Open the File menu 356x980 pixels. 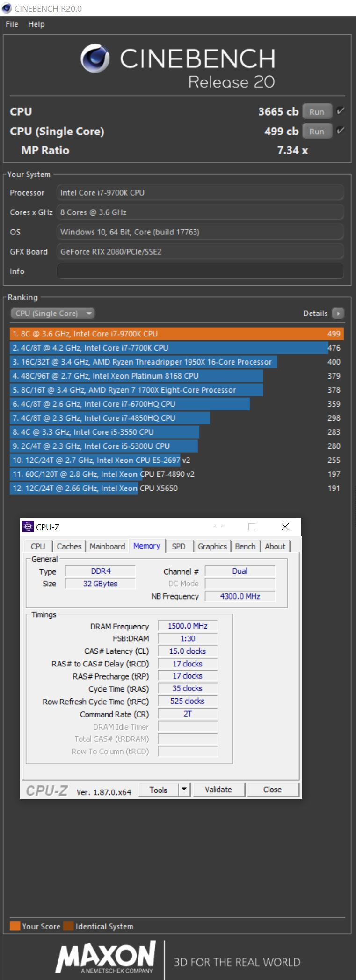pyautogui.click(x=12, y=24)
